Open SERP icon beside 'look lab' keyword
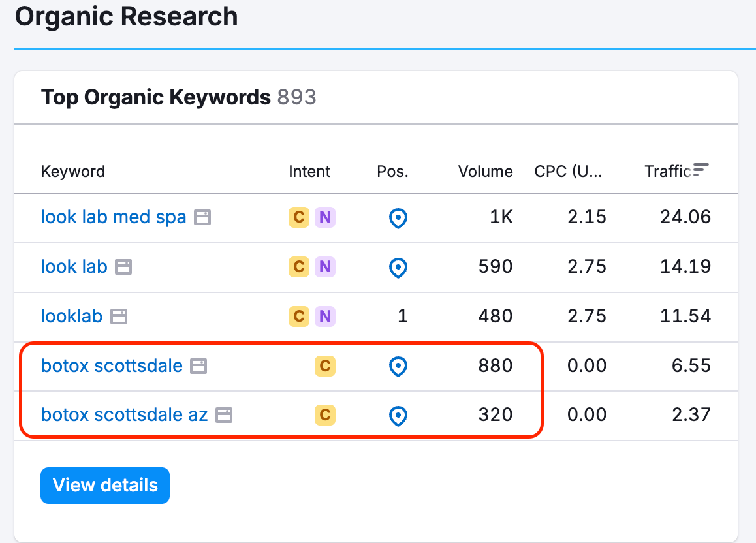 tap(123, 267)
